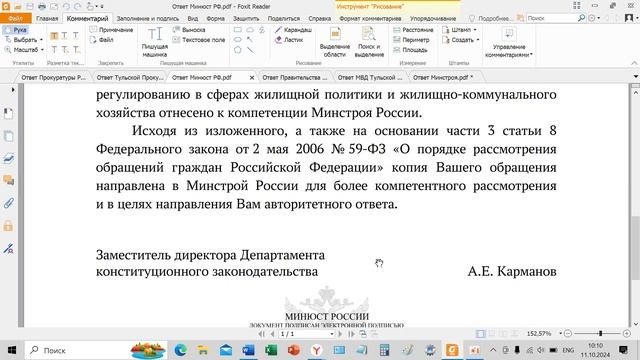Open the Security lock panel
Image resolution: width=640 pixels, height=360 pixels.
tap(9, 226)
